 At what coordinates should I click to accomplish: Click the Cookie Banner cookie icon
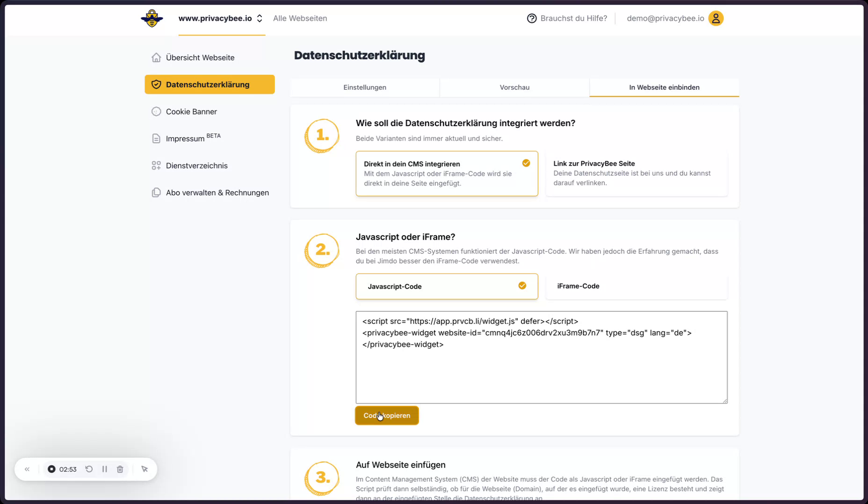click(156, 112)
